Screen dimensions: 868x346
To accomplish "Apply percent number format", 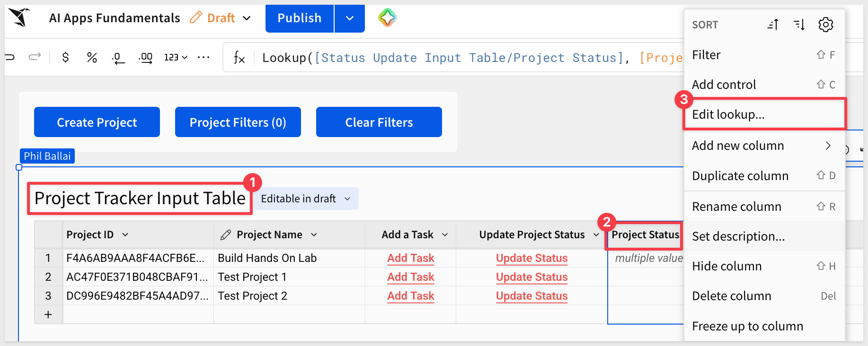I will (92, 58).
